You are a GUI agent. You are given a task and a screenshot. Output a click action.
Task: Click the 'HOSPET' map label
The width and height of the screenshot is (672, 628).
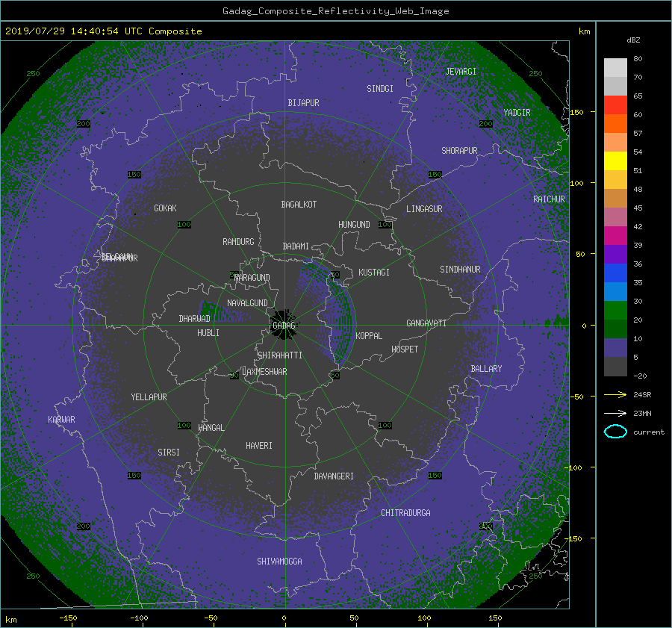[405, 349]
